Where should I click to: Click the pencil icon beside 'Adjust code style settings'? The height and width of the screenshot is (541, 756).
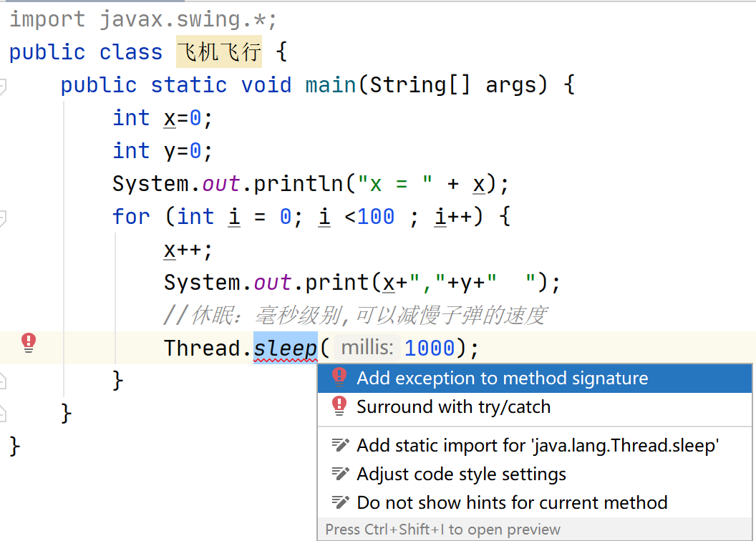(x=340, y=474)
